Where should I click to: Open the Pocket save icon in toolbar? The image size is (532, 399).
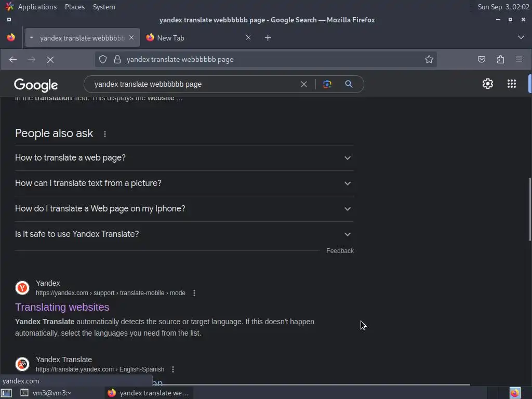pyautogui.click(x=482, y=59)
